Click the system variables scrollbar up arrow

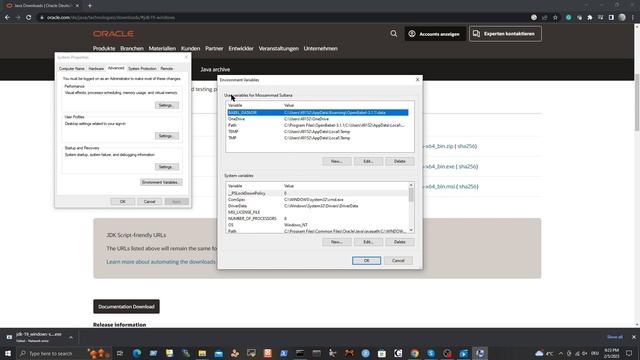click(x=411, y=185)
